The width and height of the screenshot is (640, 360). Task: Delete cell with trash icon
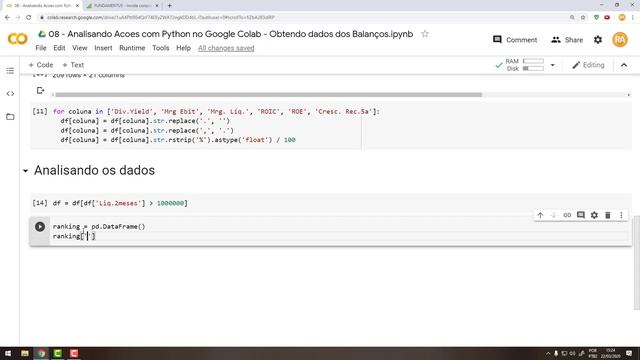pos(608,215)
